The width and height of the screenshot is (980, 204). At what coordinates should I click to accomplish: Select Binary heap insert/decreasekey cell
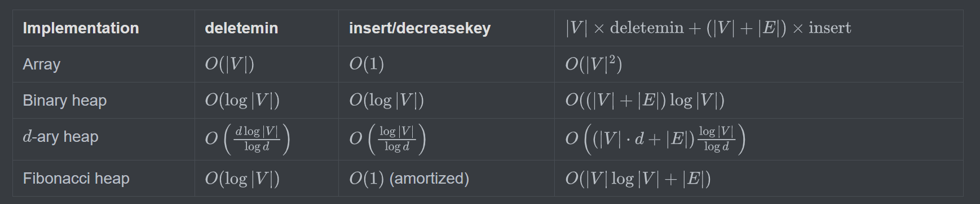click(x=387, y=101)
